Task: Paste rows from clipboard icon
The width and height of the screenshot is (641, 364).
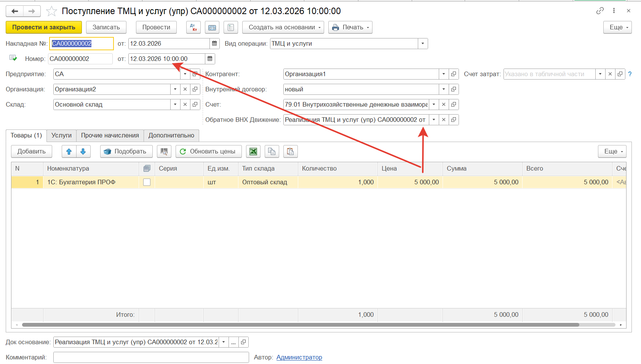Action: coord(290,152)
